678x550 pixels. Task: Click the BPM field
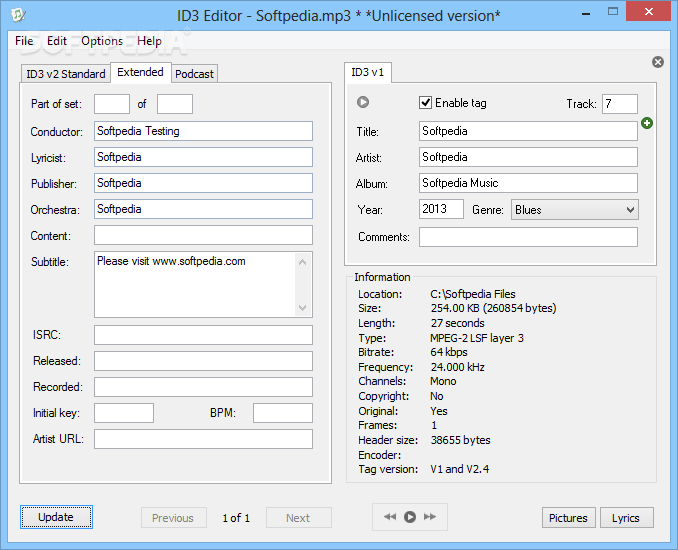click(x=283, y=413)
